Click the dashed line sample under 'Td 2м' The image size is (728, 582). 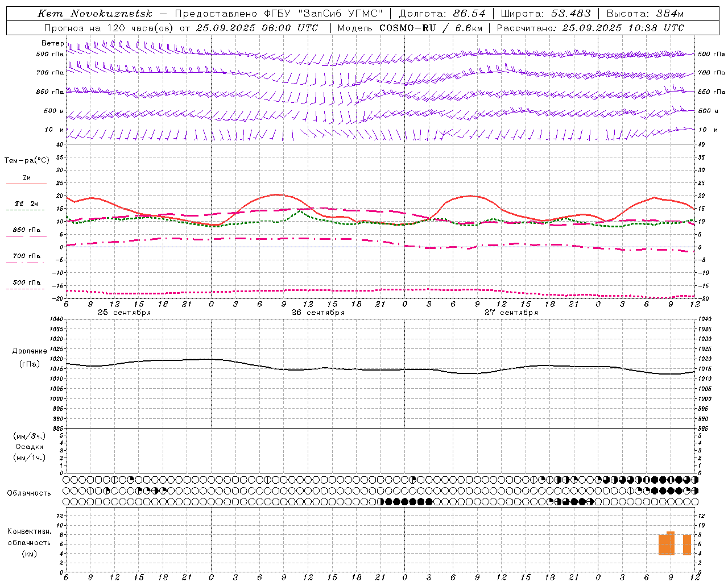25,210
